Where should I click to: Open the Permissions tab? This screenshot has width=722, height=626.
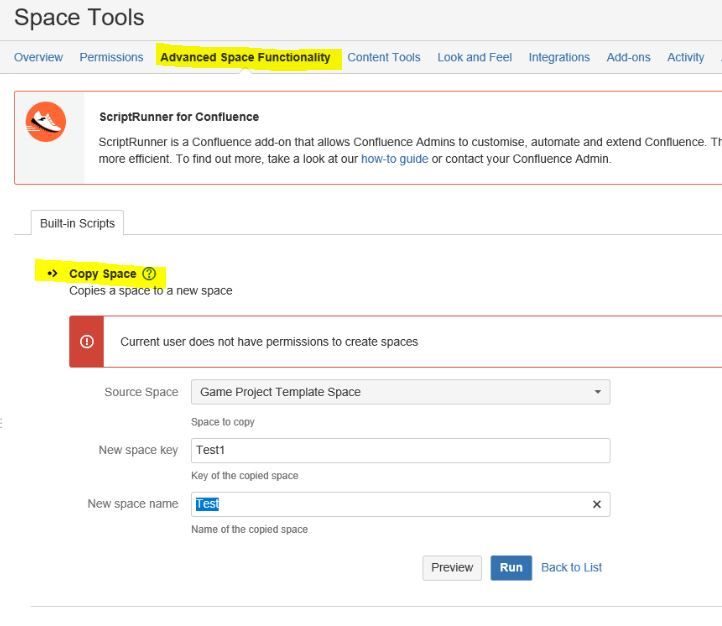[x=111, y=57]
